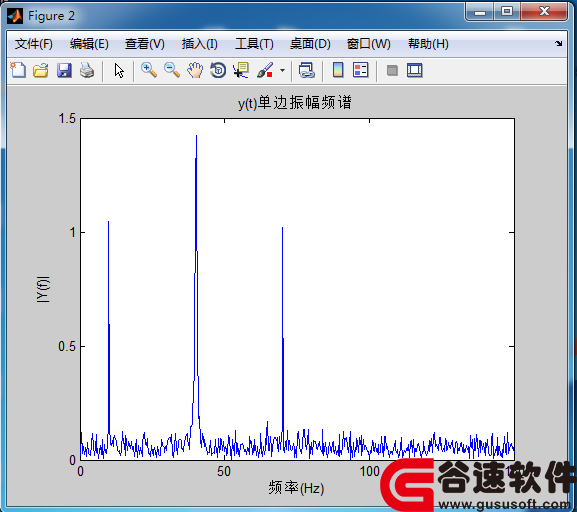Viewport: 577px width, 512px height.
Task: Expand the Brush tool color dropdown arrow
Action: pyautogui.click(x=282, y=70)
